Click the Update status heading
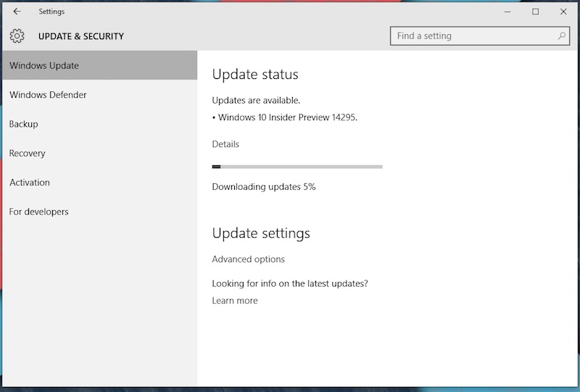 click(x=255, y=75)
